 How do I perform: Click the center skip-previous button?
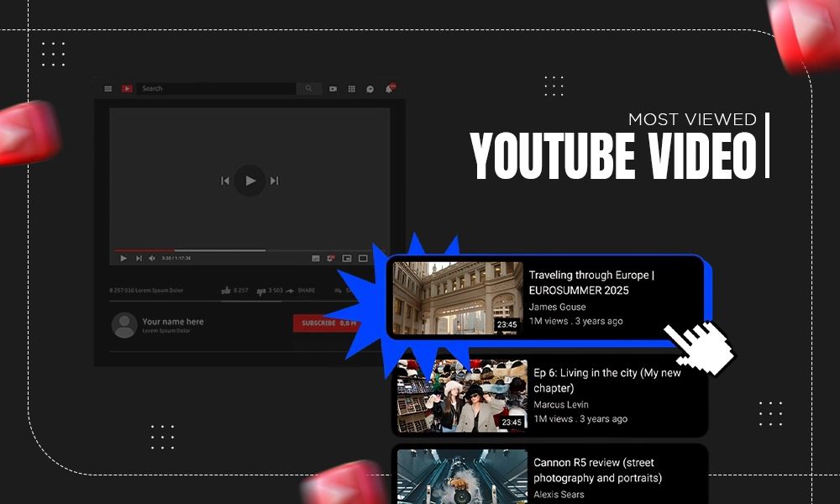225,181
